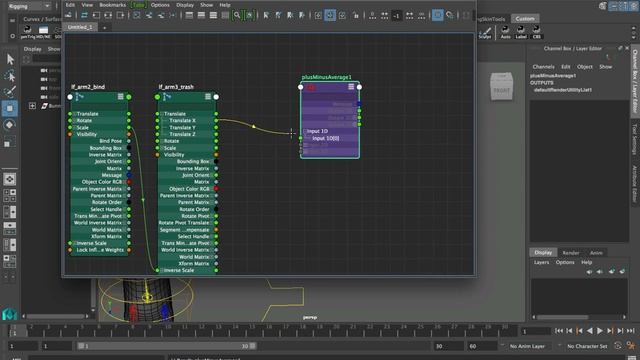The height and width of the screenshot is (360, 640).
Task: Open Object menu in Channel Box
Action: coord(584,67)
